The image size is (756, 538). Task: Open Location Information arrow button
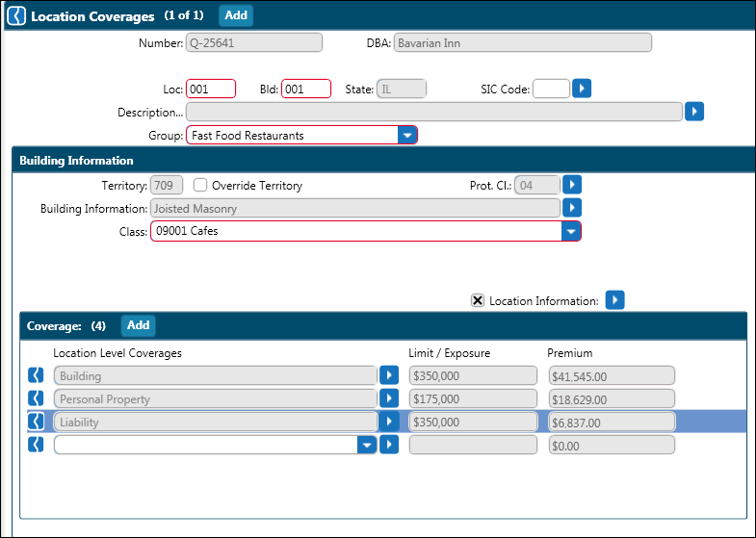coord(614,300)
